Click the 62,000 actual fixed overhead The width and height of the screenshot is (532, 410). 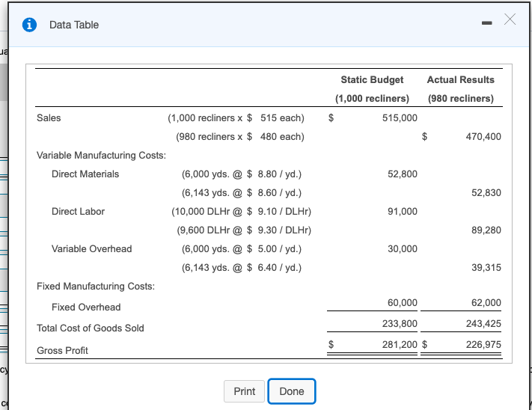486,302
